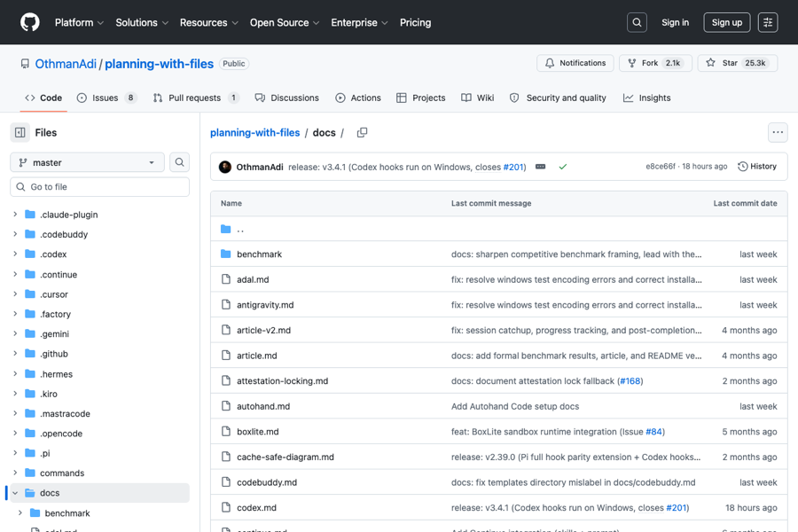
Task: Open the Open Source menu dropdown
Action: 285,22
